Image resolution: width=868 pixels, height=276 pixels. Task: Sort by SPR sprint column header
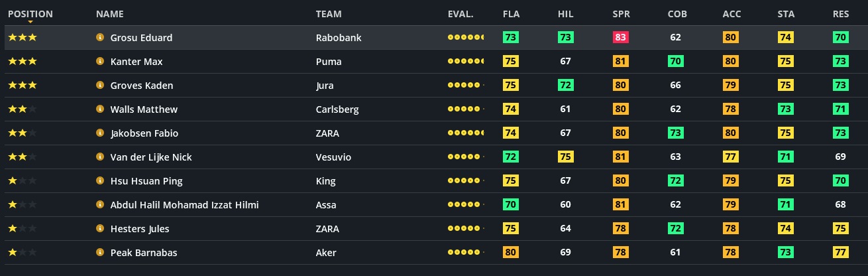(620, 14)
